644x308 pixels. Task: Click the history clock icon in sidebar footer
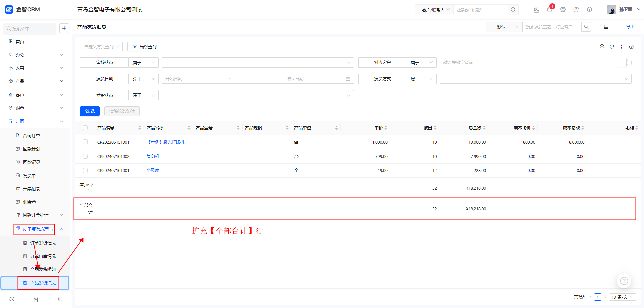pos(12,299)
